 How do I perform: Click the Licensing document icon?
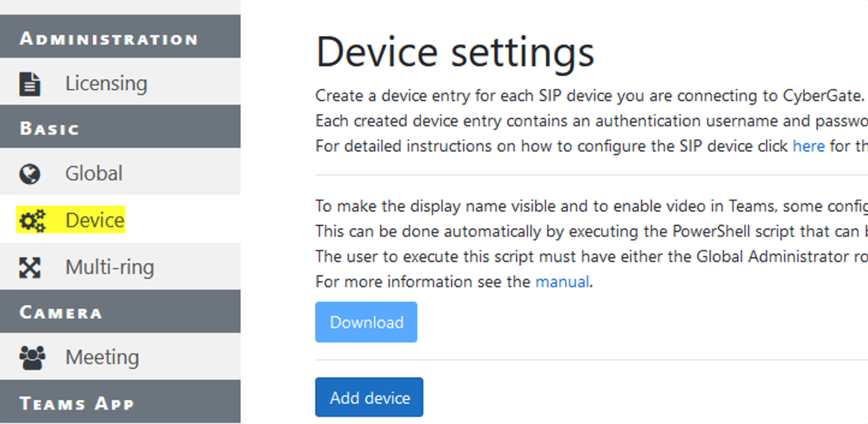pos(29,84)
